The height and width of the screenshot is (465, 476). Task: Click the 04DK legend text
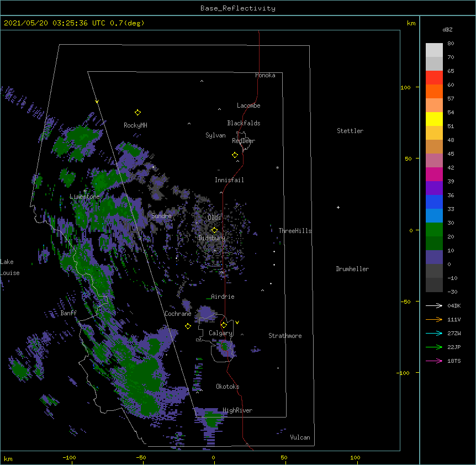(454, 305)
